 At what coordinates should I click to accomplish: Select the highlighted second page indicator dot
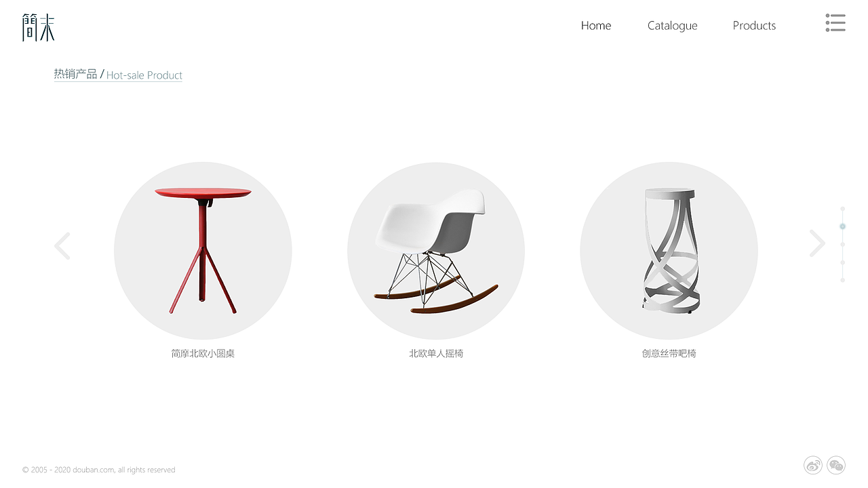[x=843, y=226]
